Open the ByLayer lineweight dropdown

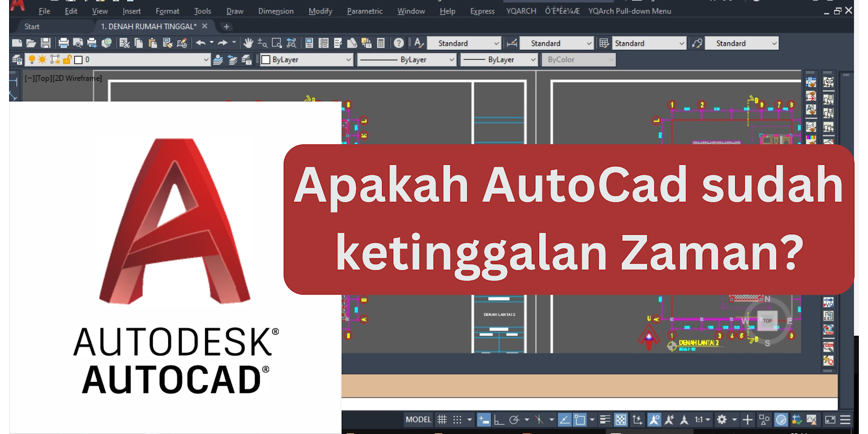[499, 60]
